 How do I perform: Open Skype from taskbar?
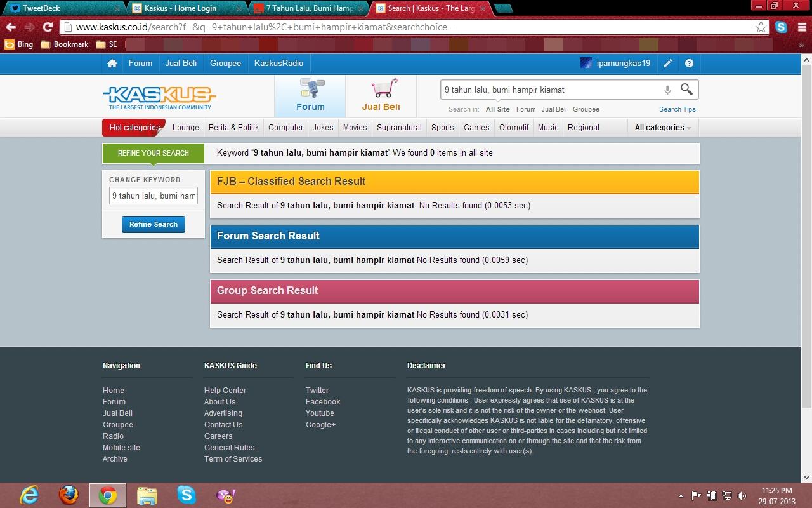pos(187,495)
